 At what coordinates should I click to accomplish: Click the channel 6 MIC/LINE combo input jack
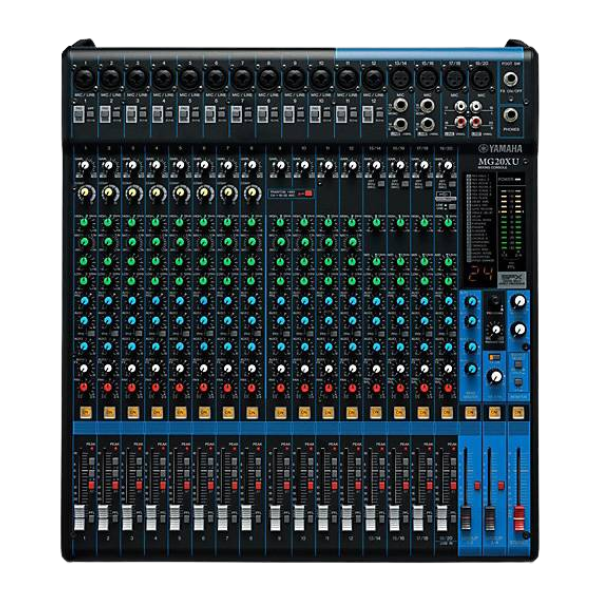pyautogui.click(x=216, y=78)
